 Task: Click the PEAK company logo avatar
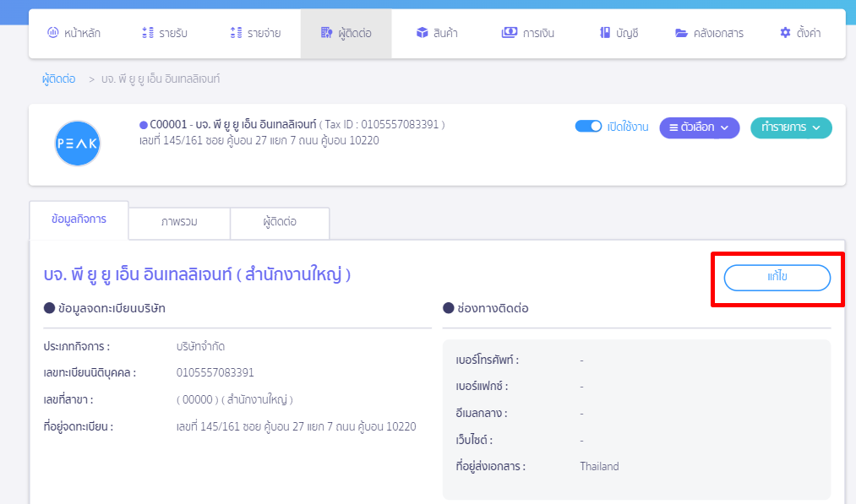coord(78,144)
